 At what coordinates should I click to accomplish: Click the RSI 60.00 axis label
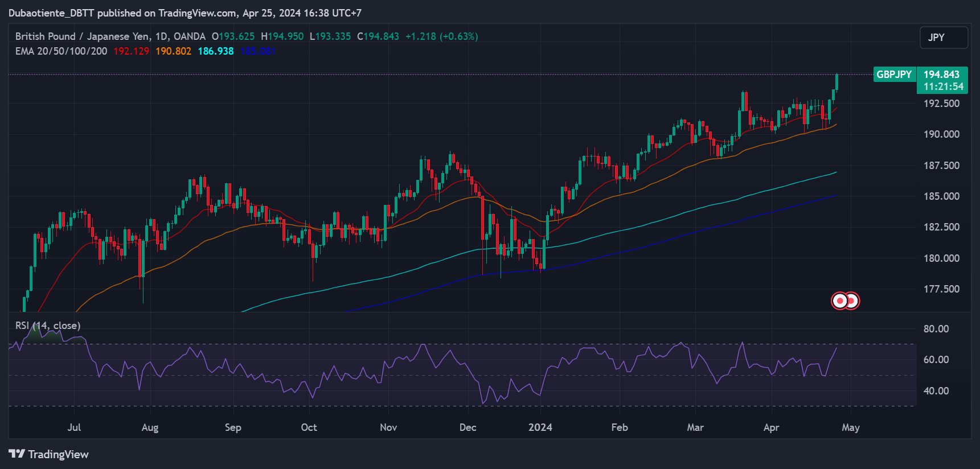pos(936,360)
